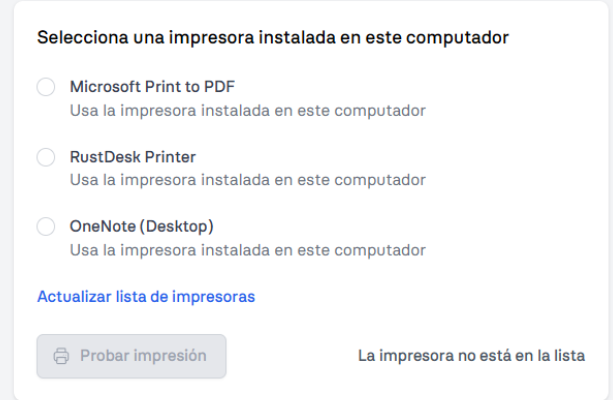This screenshot has width=613, height=400.
Task: Click the description under OneNote (Desktop)
Action: click(x=247, y=250)
